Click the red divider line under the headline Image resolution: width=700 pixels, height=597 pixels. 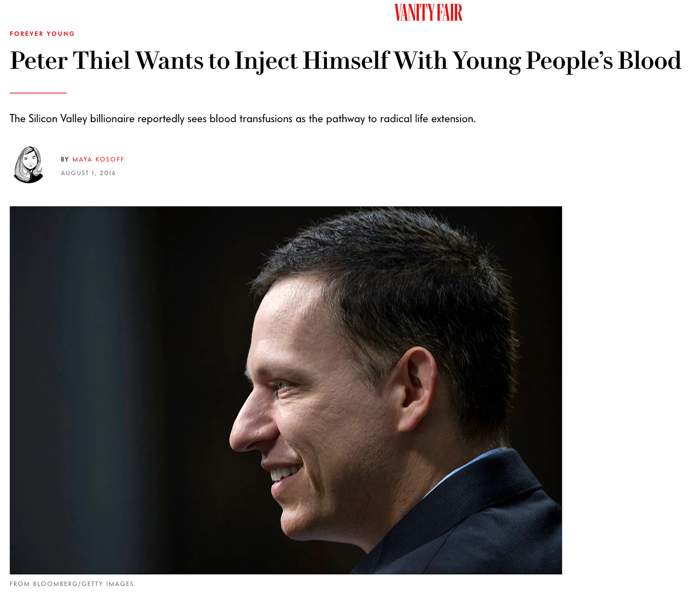click(38, 93)
